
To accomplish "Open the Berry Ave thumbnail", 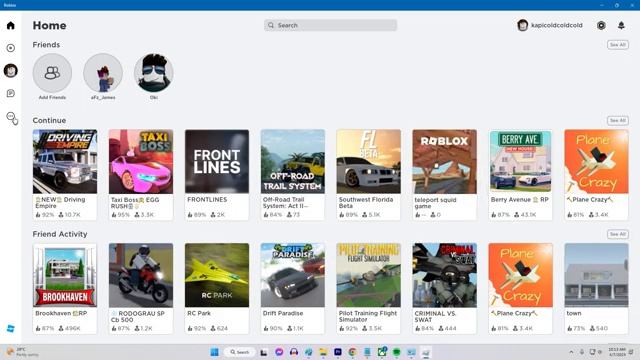I will pos(520,162).
